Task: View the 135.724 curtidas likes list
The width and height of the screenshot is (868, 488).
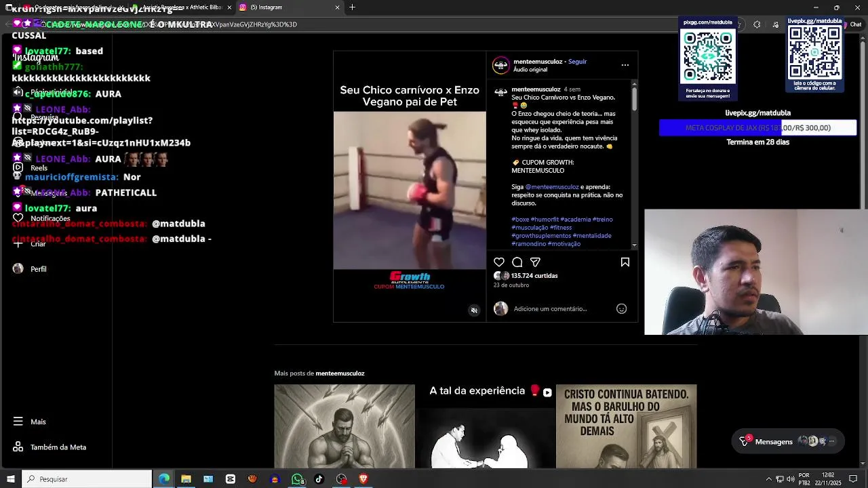Action: point(534,276)
